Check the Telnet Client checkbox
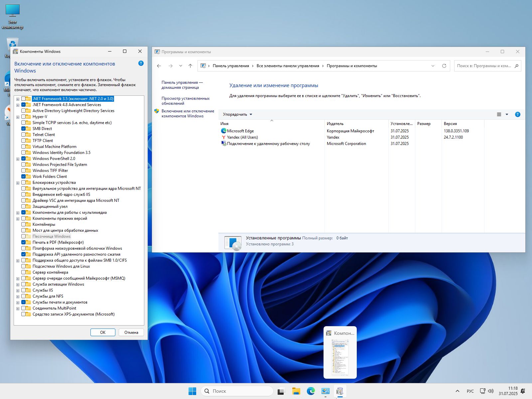The height and width of the screenshot is (399, 532). pyautogui.click(x=23, y=135)
